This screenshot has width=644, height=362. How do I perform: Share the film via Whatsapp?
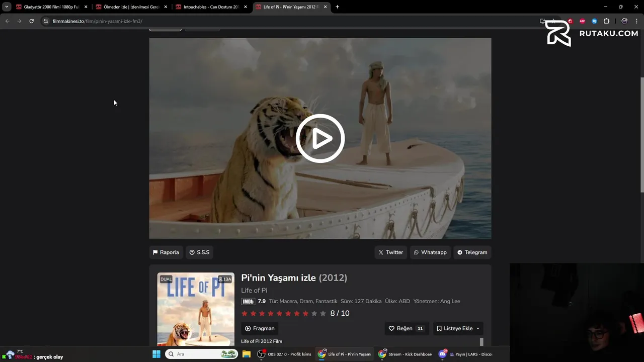tap(430, 252)
